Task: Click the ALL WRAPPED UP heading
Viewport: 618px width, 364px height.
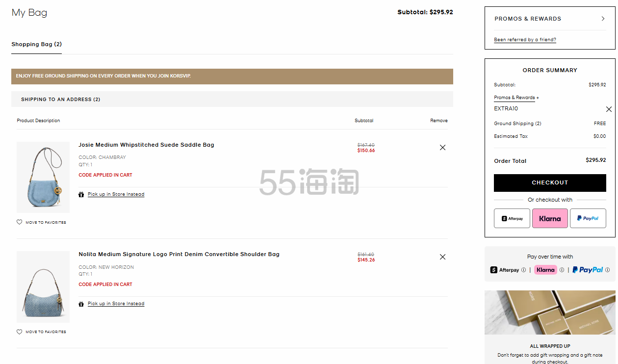Action: coord(550,346)
